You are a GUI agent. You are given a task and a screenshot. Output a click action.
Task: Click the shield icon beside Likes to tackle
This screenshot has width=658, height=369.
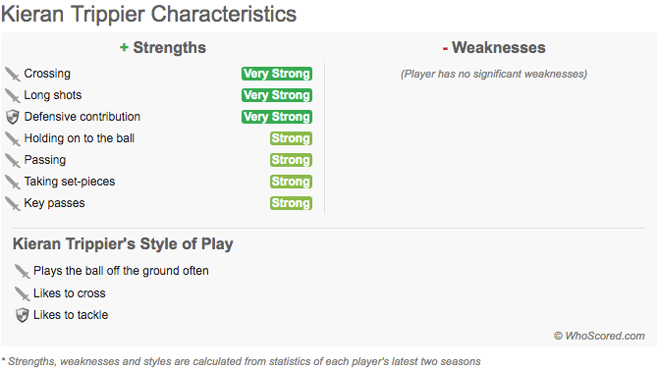pyautogui.click(x=22, y=315)
